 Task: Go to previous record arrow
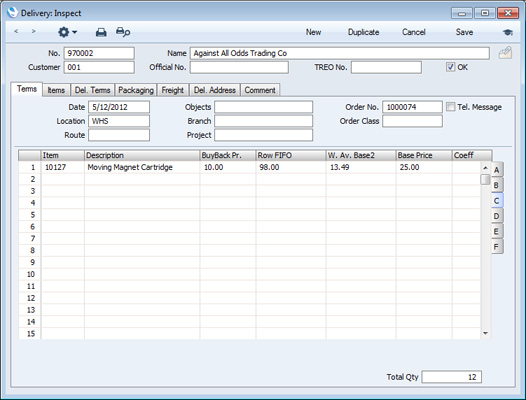pos(16,32)
